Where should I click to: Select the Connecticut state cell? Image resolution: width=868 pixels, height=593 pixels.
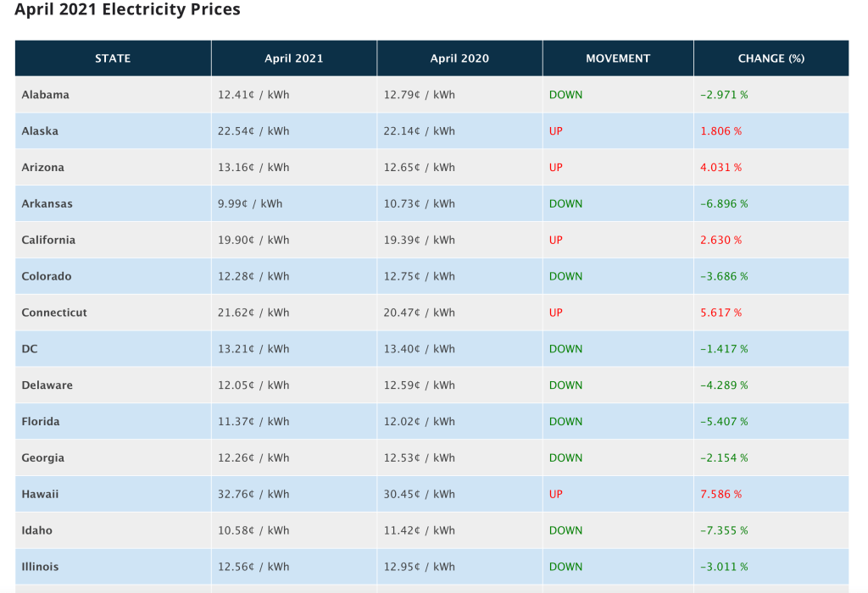pos(54,313)
